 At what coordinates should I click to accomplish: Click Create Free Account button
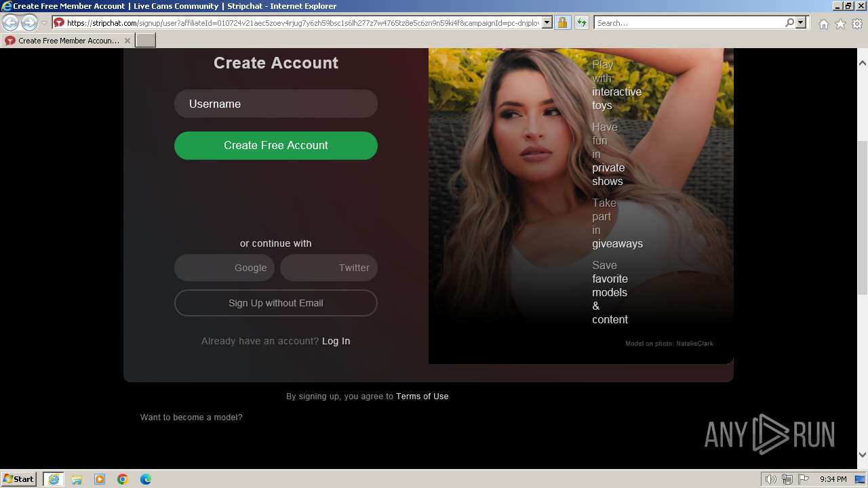(276, 146)
